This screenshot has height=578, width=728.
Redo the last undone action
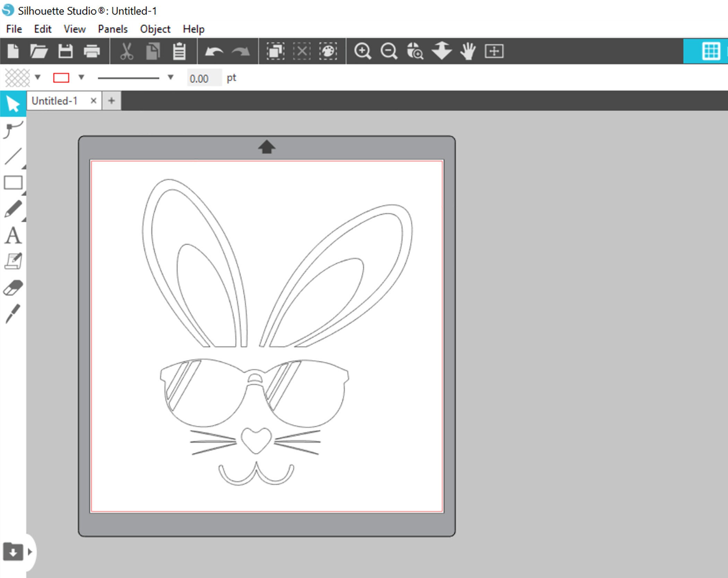(241, 52)
